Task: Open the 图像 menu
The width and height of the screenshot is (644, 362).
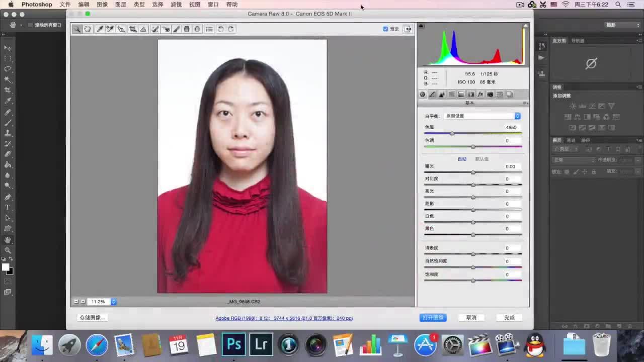Action: coord(102,5)
